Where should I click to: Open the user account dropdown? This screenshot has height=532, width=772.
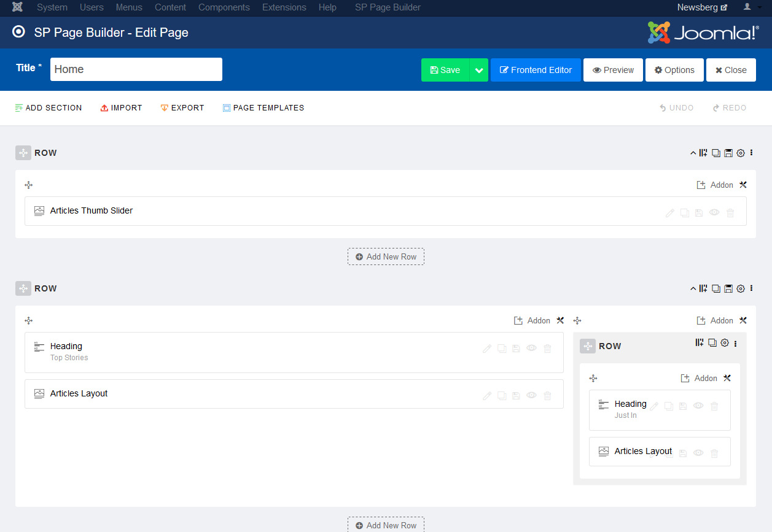[x=751, y=7]
